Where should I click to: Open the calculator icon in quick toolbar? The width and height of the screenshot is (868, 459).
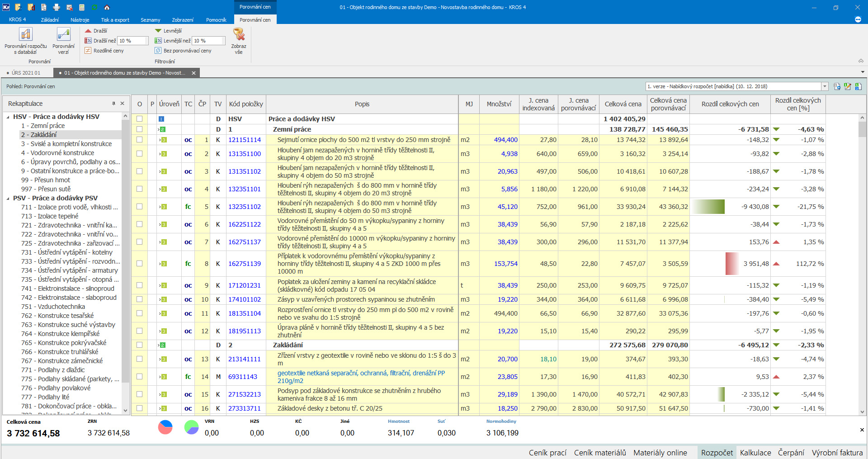tap(82, 7)
